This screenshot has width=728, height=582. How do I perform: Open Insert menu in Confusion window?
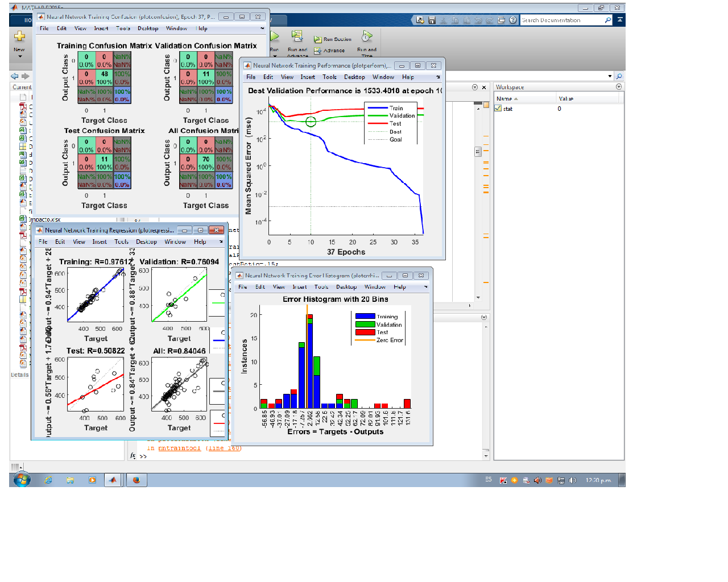101,28
